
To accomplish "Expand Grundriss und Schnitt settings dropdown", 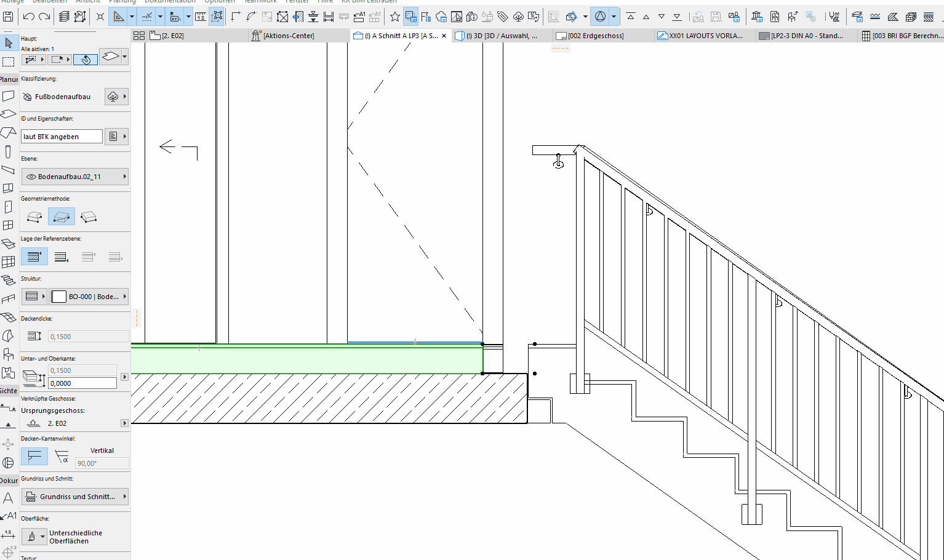I will [75, 497].
